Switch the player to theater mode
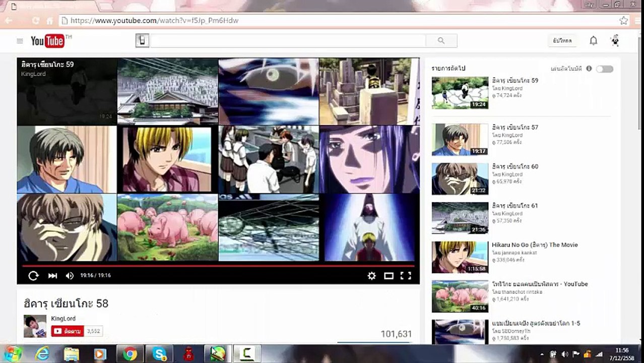Viewport: 644px width, 363px height. point(389,276)
